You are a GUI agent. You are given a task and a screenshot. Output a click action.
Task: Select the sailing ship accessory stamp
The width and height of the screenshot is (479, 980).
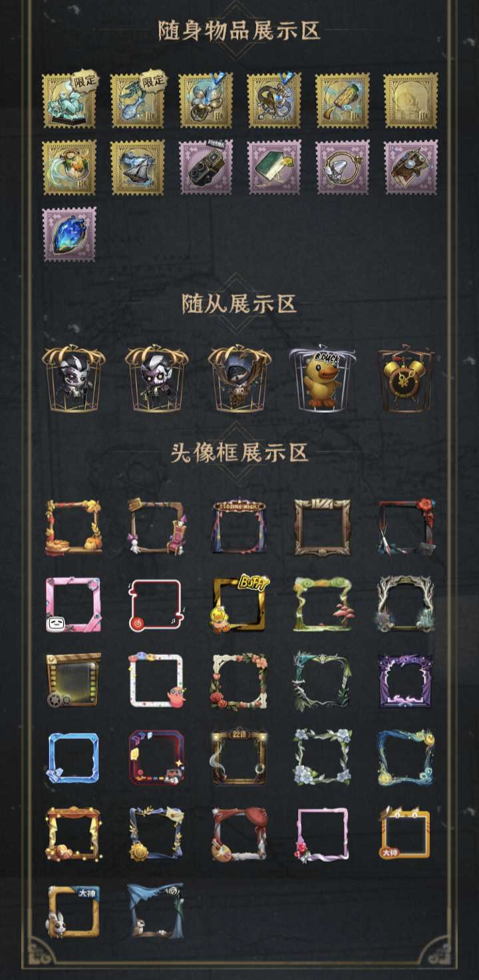(x=138, y=167)
